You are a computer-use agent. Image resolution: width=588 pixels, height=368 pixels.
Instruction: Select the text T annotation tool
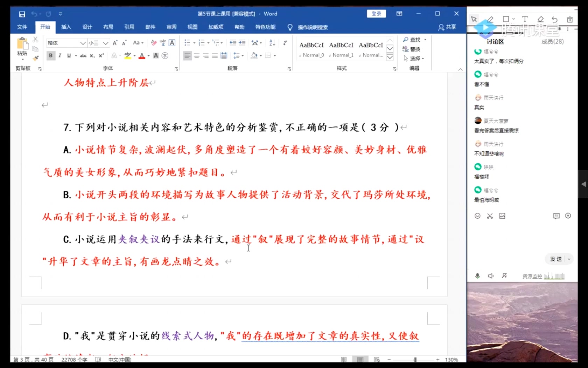coord(525,19)
